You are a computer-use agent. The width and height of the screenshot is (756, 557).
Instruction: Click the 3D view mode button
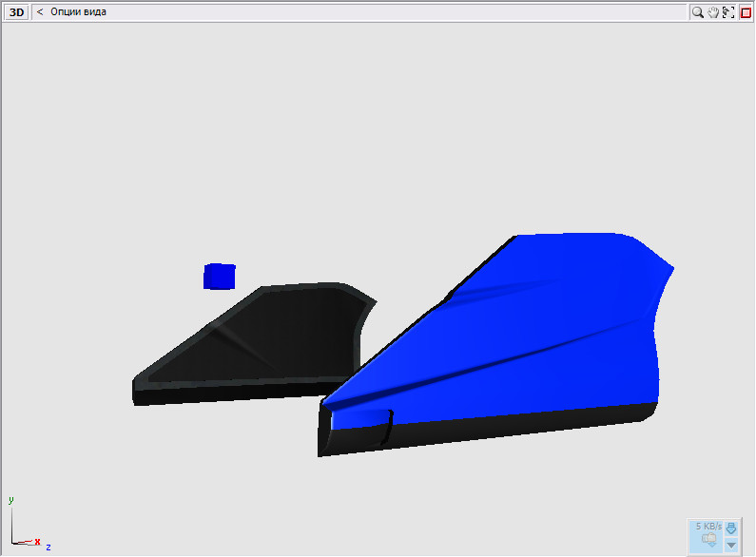click(16, 12)
